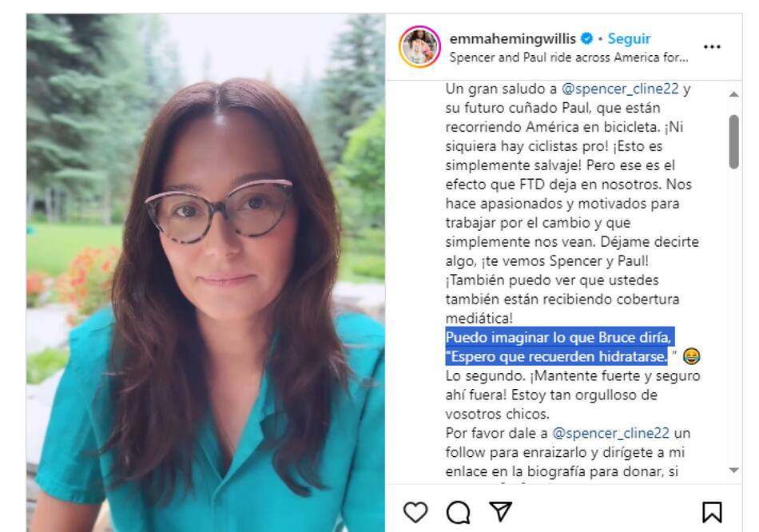Click the caption scrollbar down arrow
759x532 pixels.
pyautogui.click(x=733, y=470)
